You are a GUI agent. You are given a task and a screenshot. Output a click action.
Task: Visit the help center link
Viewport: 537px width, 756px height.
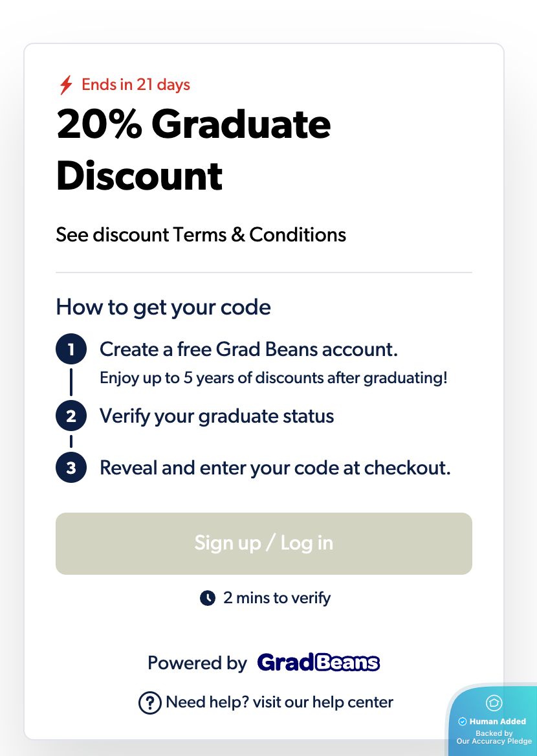279,702
